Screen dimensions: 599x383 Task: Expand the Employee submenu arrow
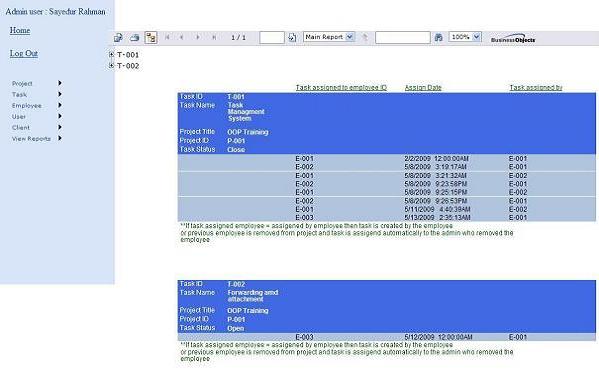(60, 105)
